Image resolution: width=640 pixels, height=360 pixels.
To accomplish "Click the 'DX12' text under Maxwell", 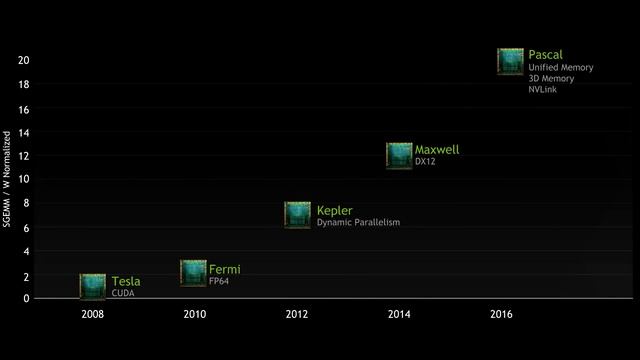I will (425, 161).
